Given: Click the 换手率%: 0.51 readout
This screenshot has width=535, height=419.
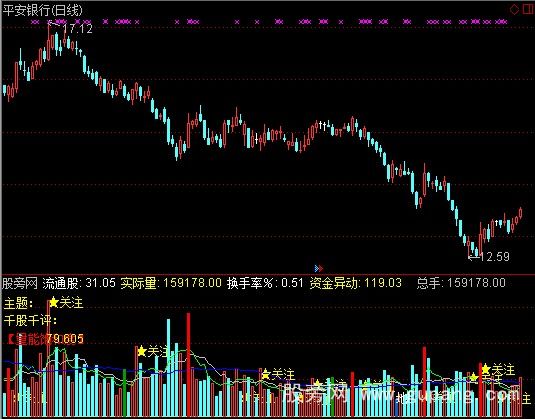Looking at the screenshot, I should [265, 283].
